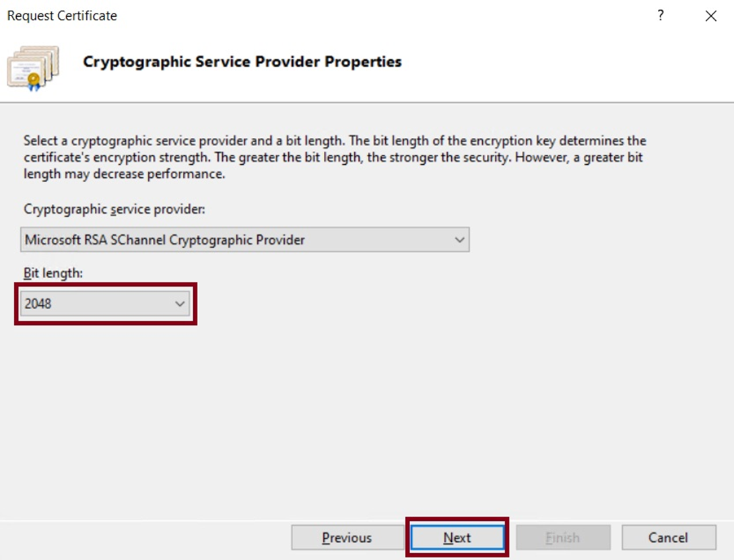Click the 2048 value in Bit length

click(38, 304)
